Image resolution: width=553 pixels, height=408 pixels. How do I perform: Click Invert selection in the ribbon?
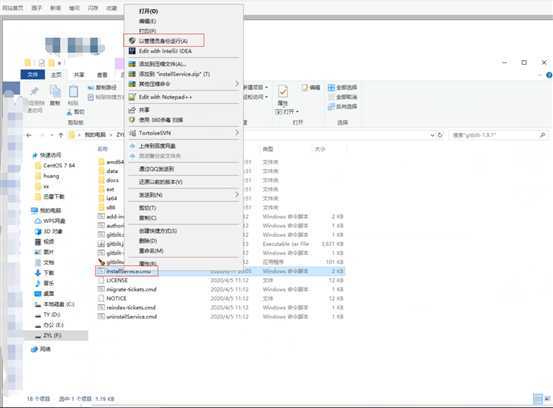tap(342, 106)
